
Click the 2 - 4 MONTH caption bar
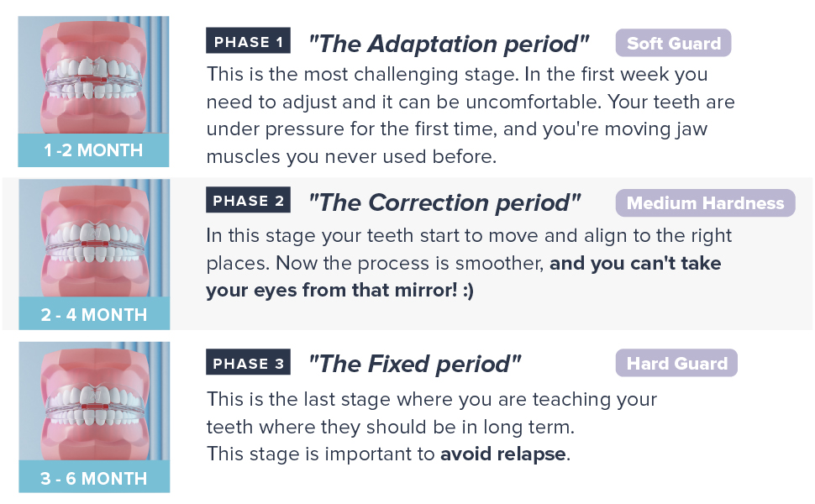[93, 315]
